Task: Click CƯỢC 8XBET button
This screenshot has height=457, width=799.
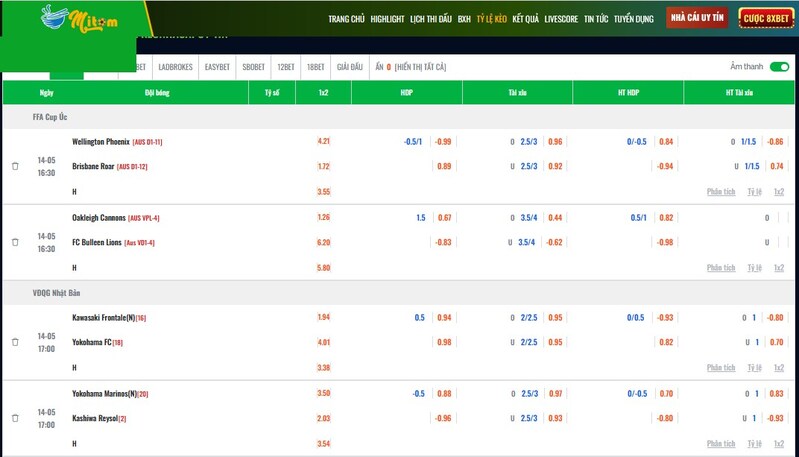Action: coord(766,18)
